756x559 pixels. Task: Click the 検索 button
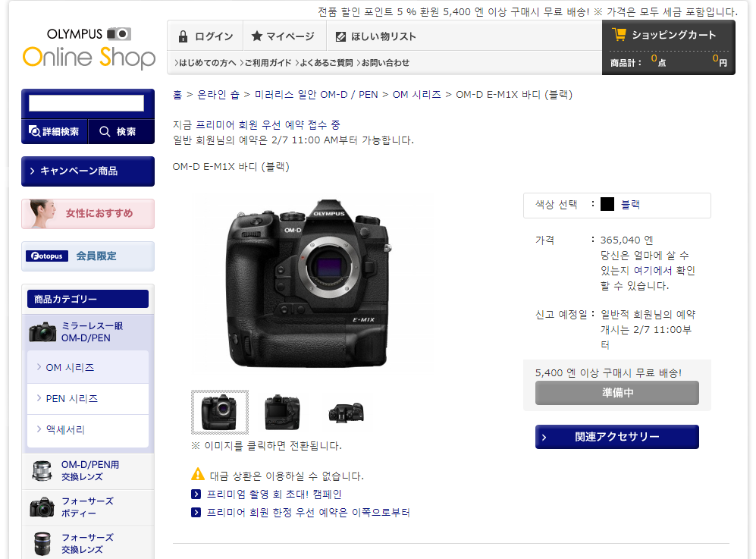[x=121, y=131]
